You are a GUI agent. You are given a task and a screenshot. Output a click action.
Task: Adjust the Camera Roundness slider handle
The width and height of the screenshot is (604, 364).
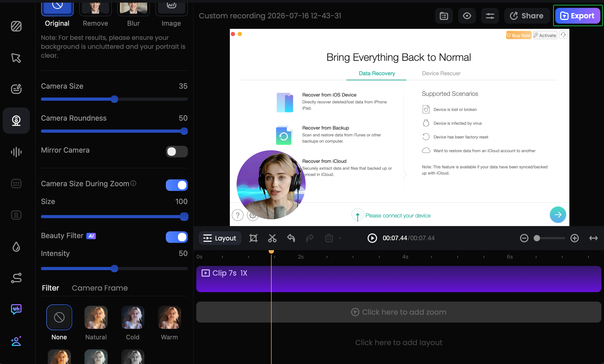pos(184,131)
